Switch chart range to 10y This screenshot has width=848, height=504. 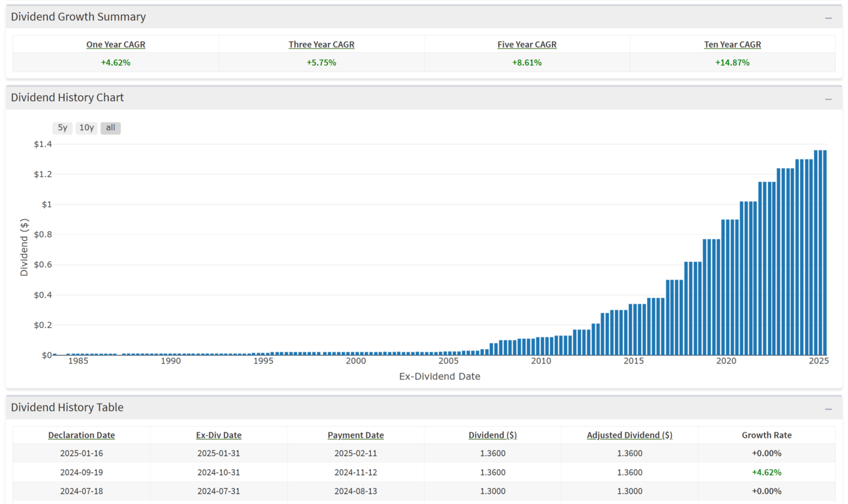click(x=87, y=128)
